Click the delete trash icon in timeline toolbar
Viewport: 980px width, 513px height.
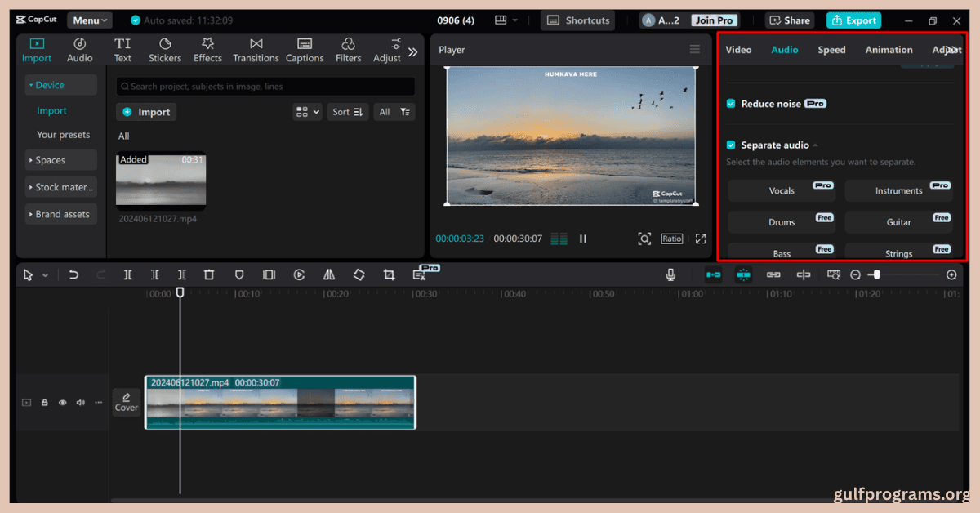(209, 275)
